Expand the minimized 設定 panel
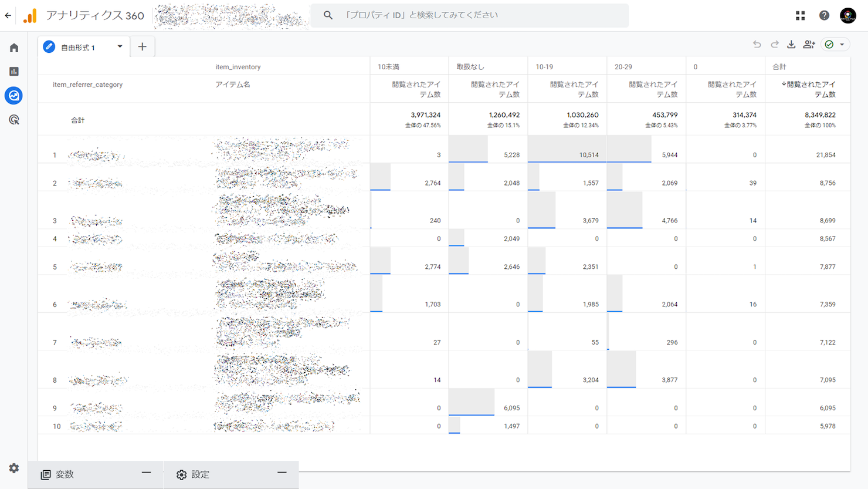Image resolution: width=868 pixels, height=489 pixels. click(282, 473)
